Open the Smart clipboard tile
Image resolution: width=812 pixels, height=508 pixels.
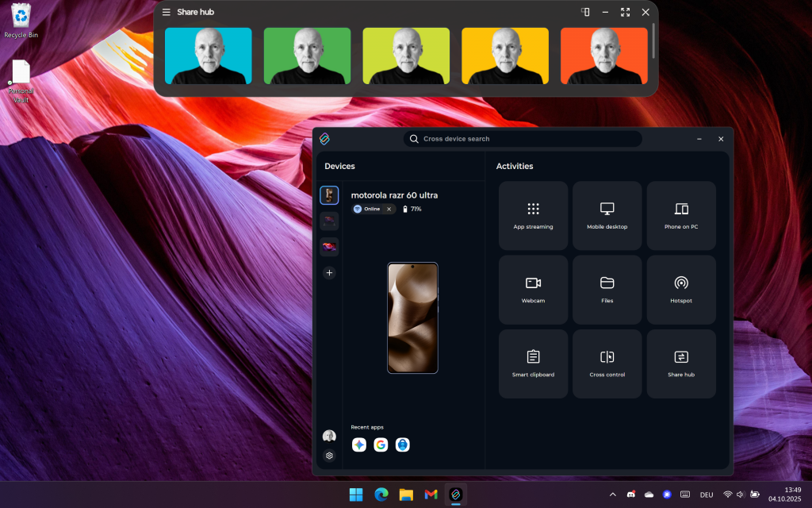(533, 364)
